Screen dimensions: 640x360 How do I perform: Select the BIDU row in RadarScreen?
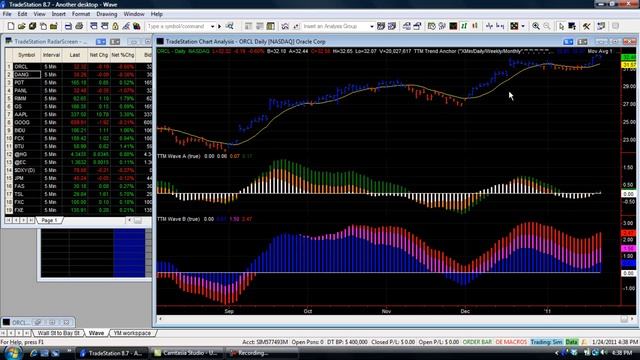tap(78, 131)
